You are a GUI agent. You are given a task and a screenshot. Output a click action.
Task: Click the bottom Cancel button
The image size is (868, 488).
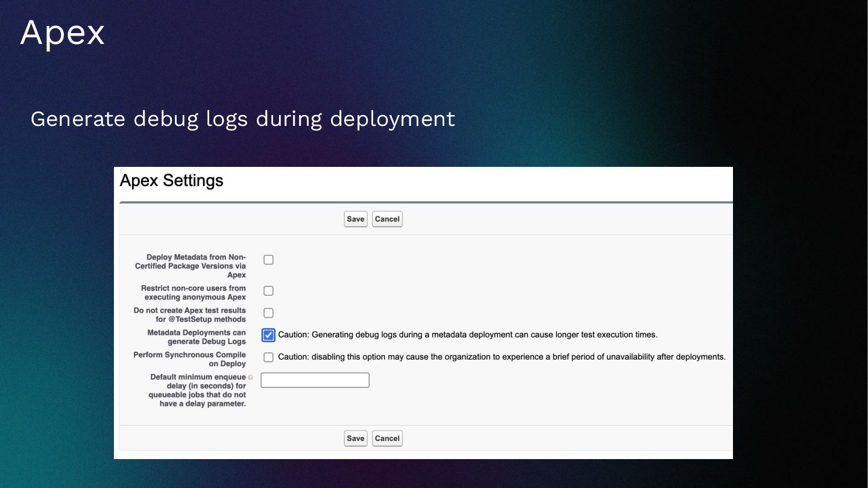point(387,438)
